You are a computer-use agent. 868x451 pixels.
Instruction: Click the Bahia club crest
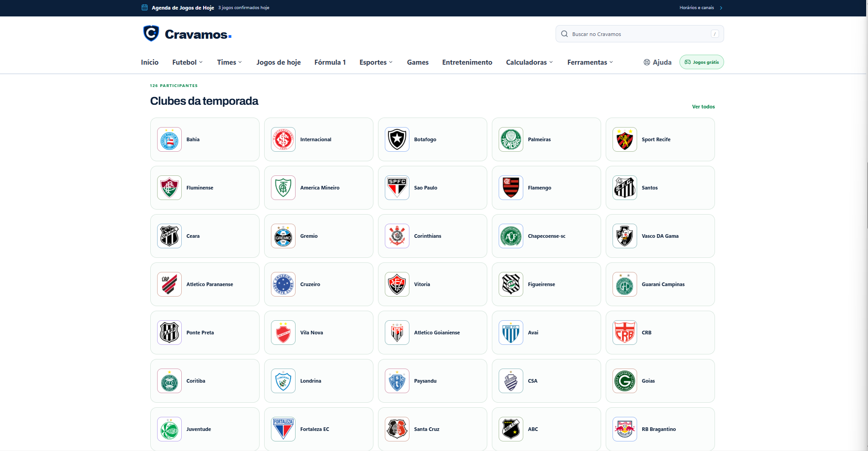[x=169, y=139]
